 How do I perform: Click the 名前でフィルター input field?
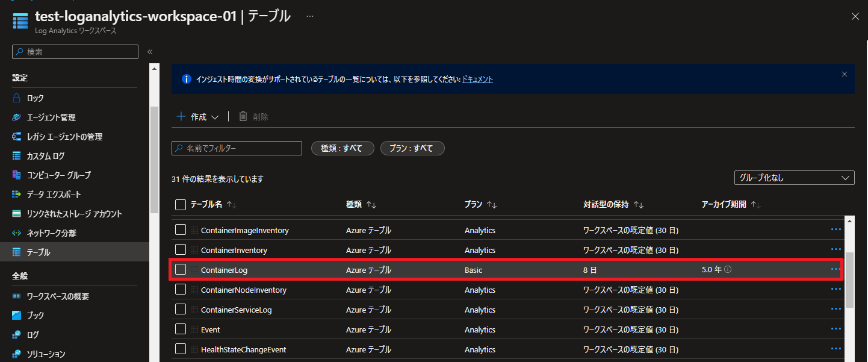(x=237, y=148)
